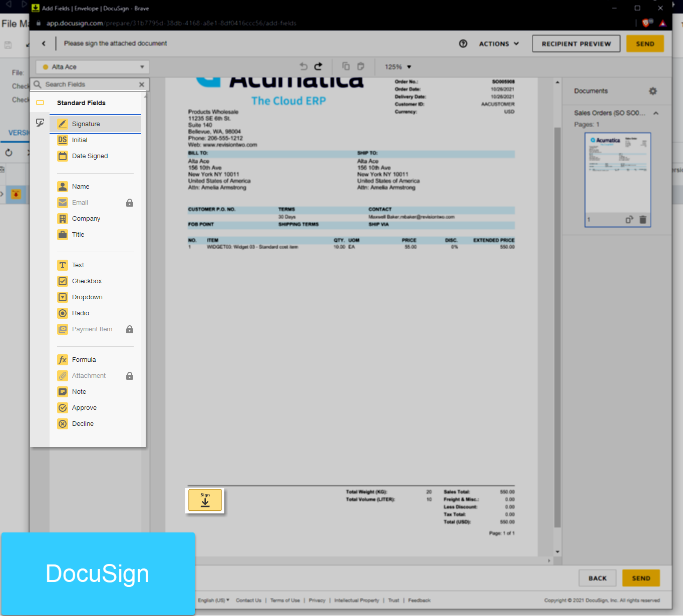
Task: Open the Feedback footer link
Action: 419,600
